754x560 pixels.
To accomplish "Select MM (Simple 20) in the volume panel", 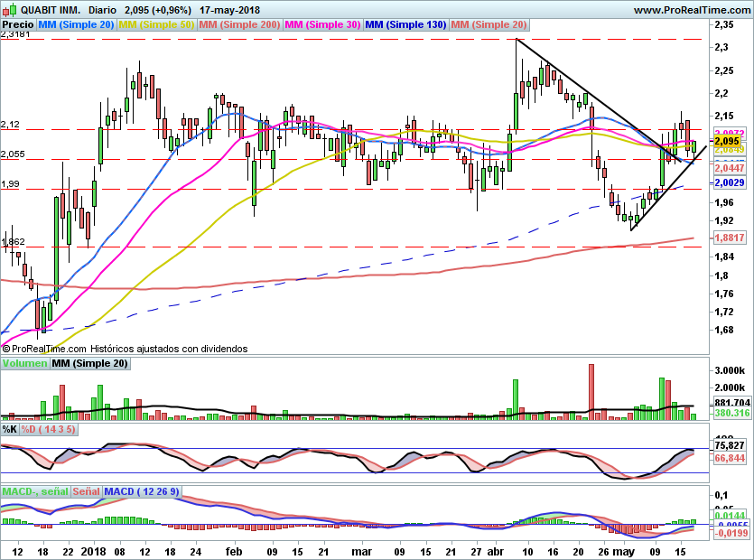I will (x=89, y=363).
